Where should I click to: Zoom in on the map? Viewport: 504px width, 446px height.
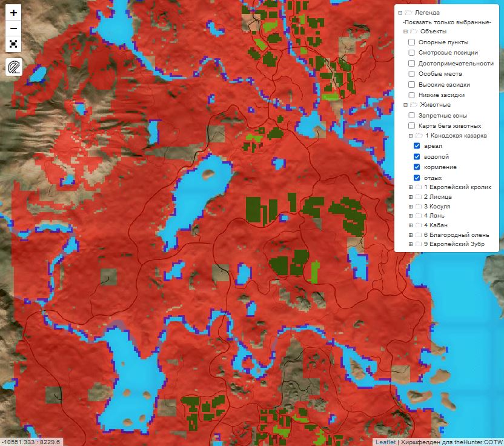click(x=13, y=13)
